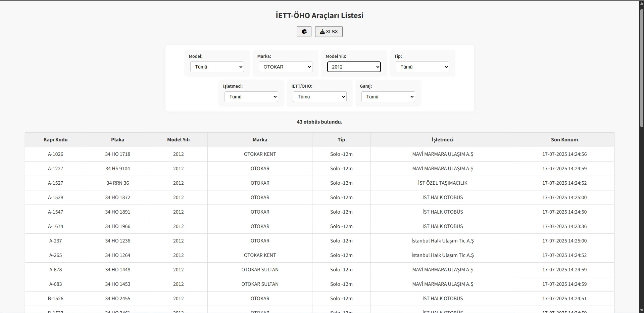The image size is (644, 313).
Task: Expand the Garaj filter dropdown
Action: pyautogui.click(x=388, y=97)
